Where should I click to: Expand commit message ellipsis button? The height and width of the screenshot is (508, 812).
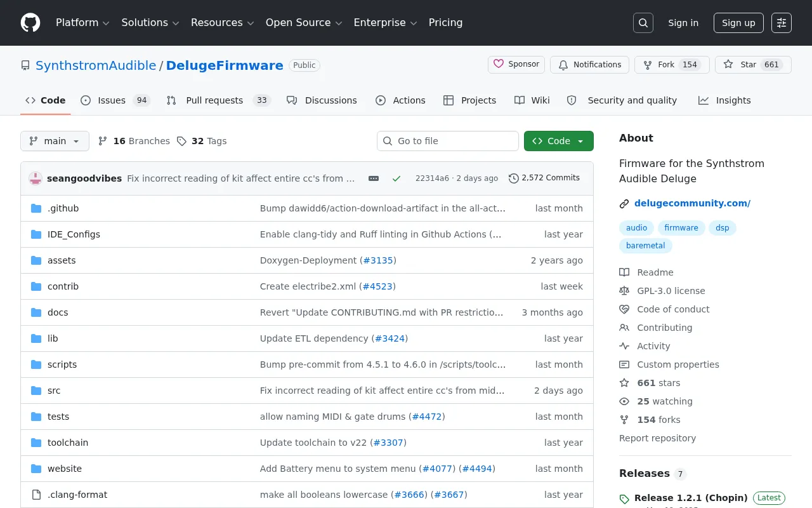(374, 178)
